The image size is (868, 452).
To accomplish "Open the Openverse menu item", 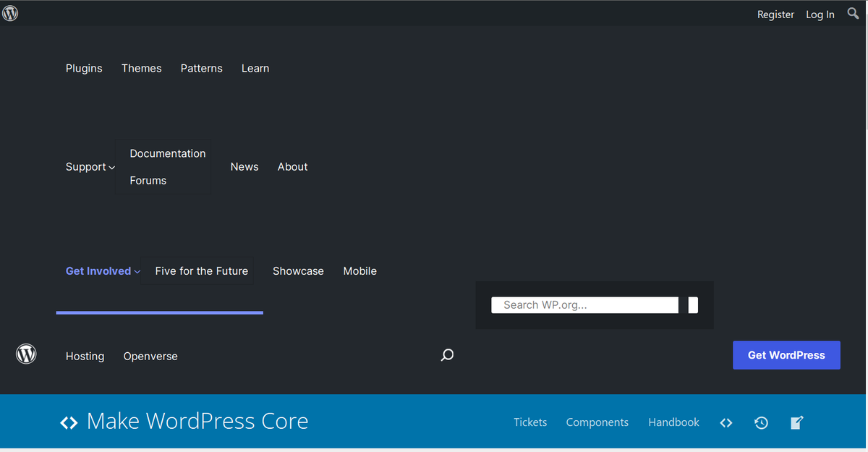I will click(150, 356).
